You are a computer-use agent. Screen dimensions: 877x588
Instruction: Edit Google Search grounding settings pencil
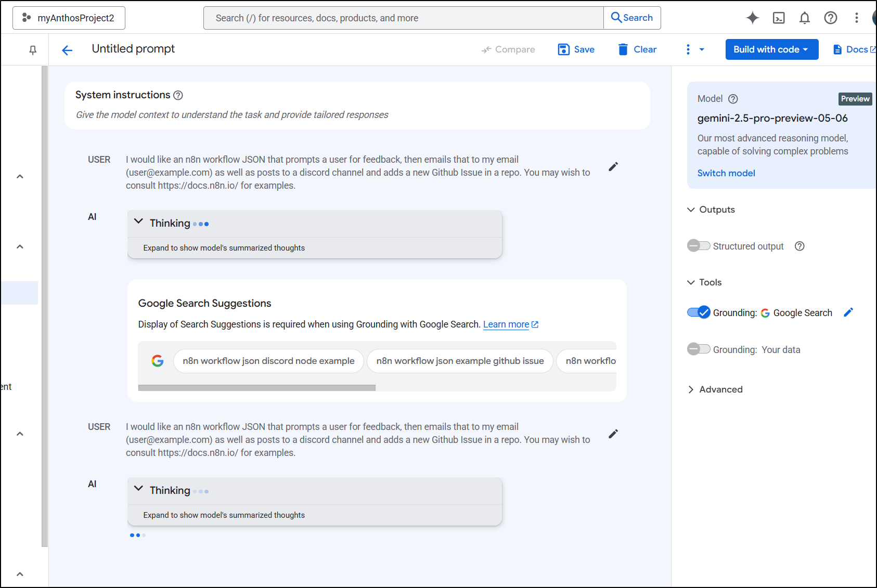[848, 312]
